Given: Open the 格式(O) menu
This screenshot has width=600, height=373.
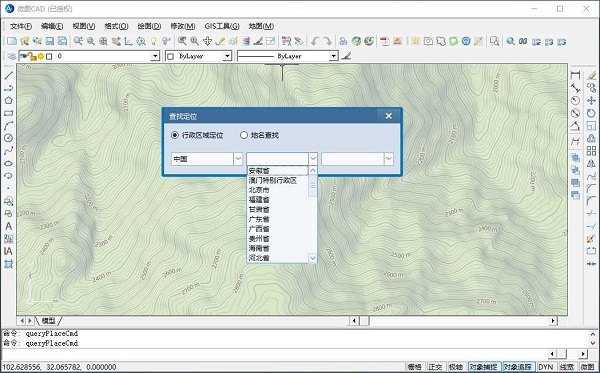Looking at the screenshot, I should pyautogui.click(x=116, y=26).
